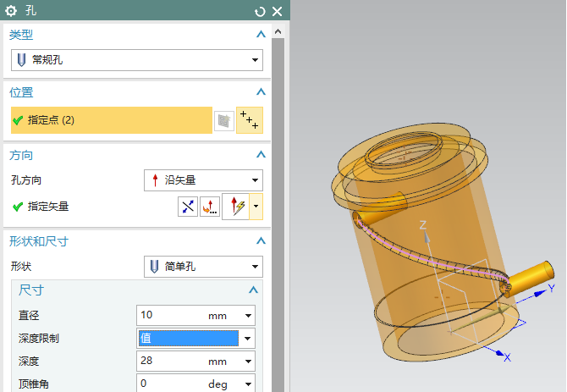Open the 形状 简单孔 dropdown
Screen dimensions: 567x392
point(203,267)
